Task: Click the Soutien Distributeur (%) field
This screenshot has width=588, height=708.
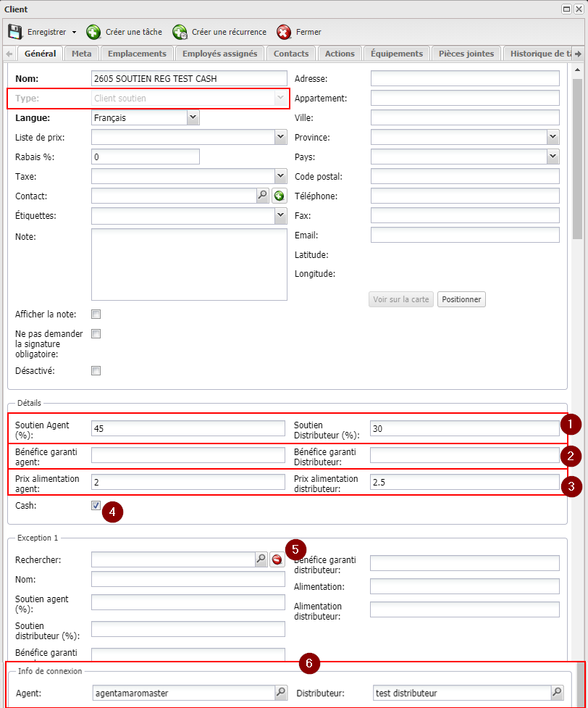Action: pos(465,428)
